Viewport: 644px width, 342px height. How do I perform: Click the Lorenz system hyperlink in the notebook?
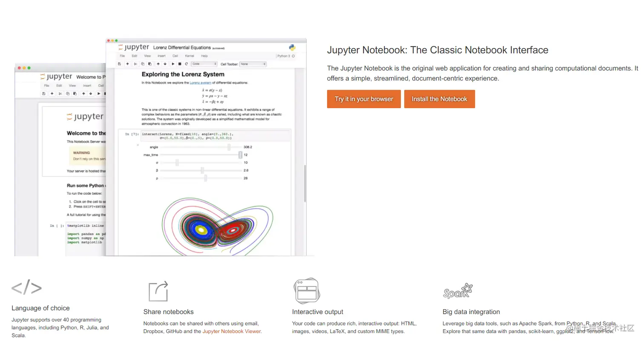coord(200,83)
